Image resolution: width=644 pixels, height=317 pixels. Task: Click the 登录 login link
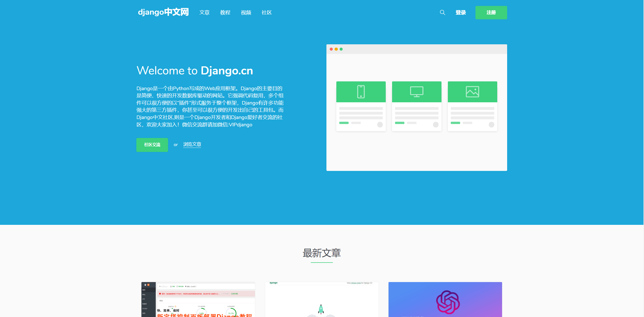(x=461, y=12)
